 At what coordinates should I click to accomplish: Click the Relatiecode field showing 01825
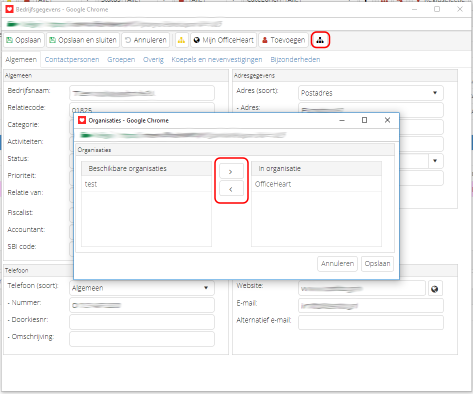pyautogui.click(x=142, y=108)
